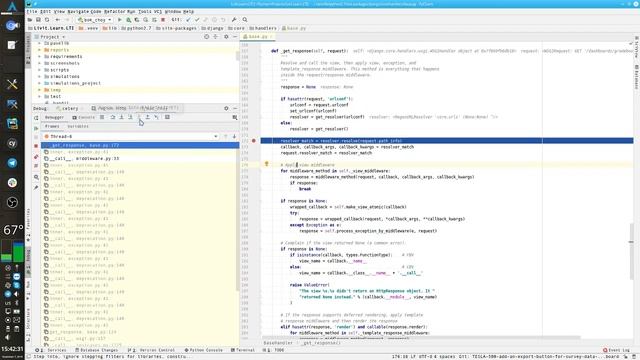Click Git update project check icon

point(188,20)
